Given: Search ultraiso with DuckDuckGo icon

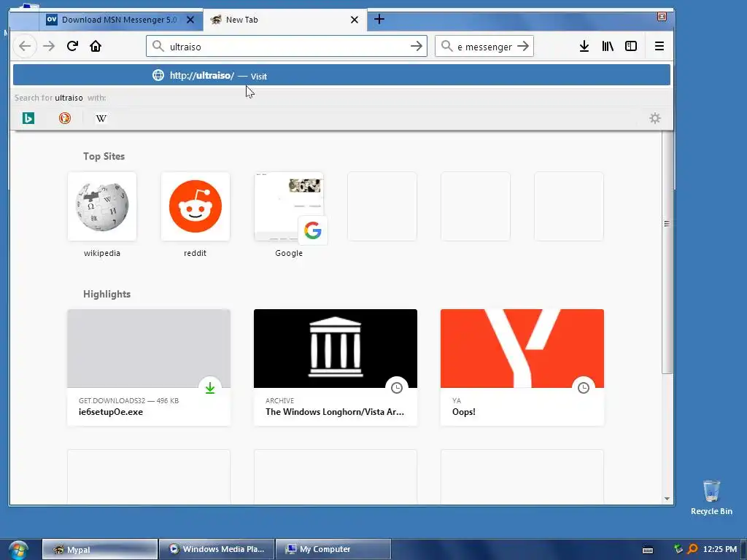Looking at the screenshot, I should point(65,118).
